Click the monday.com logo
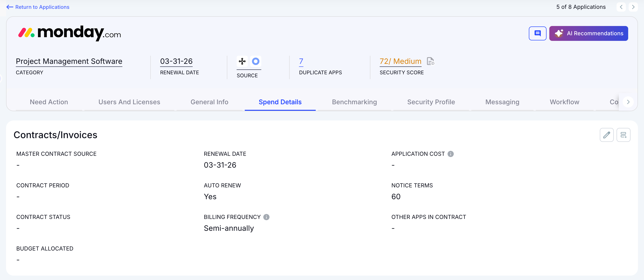 [70, 33]
